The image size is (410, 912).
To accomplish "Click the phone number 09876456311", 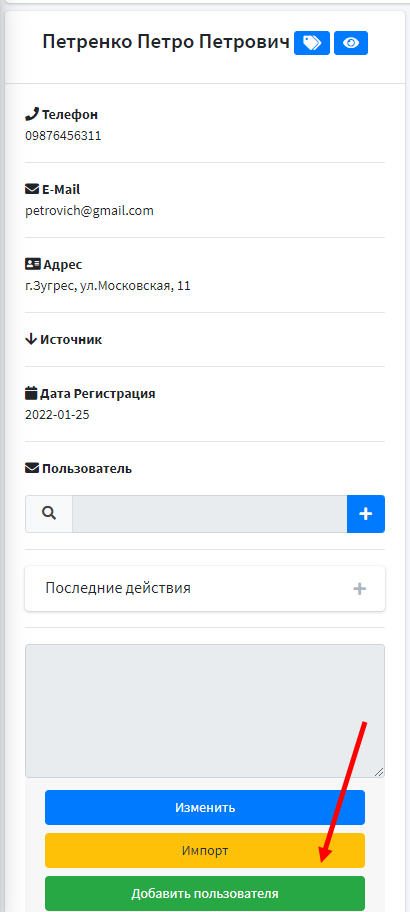I will 63,136.
